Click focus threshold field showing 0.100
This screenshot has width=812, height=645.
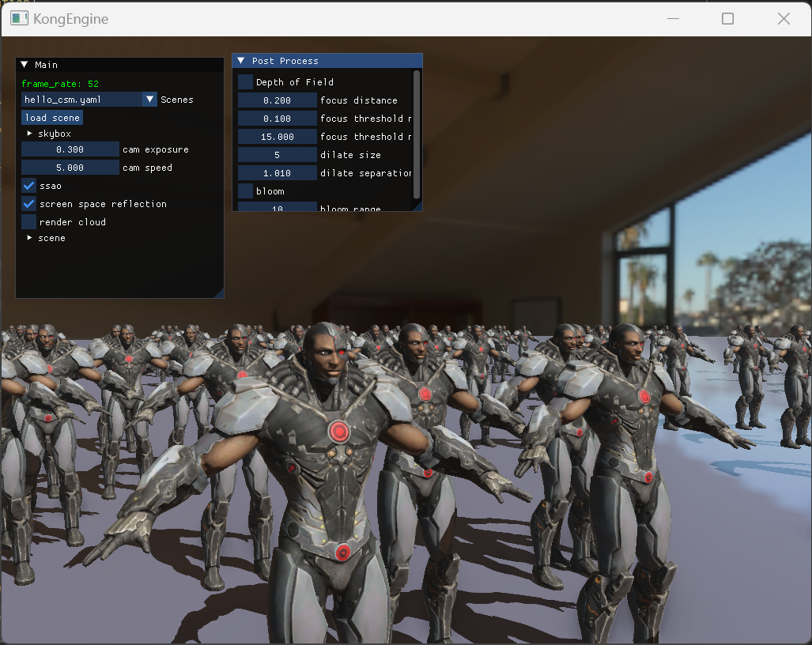tap(277, 118)
